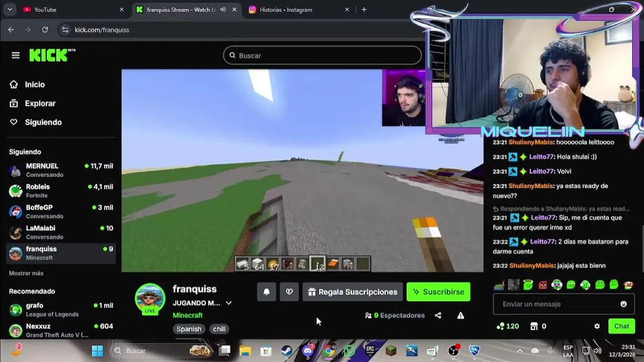Image resolution: width=644 pixels, height=362 pixels.
Task: Open LaMaiabi channel in following list
Action: coord(61,232)
